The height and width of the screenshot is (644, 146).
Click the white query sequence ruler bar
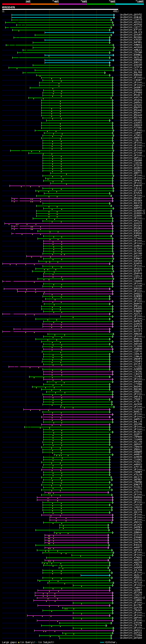coord(60,10)
